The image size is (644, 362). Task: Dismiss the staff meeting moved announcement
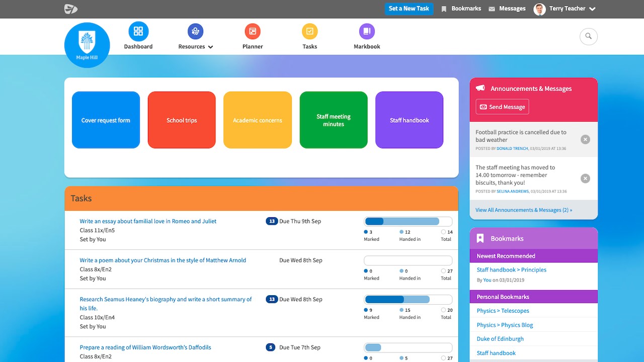pos(585,178)
